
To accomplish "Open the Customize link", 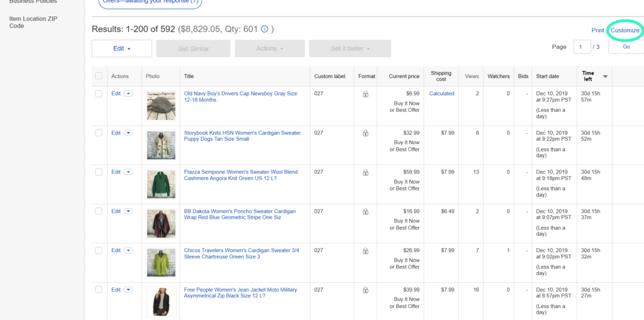I will click(x=625, y=30).
